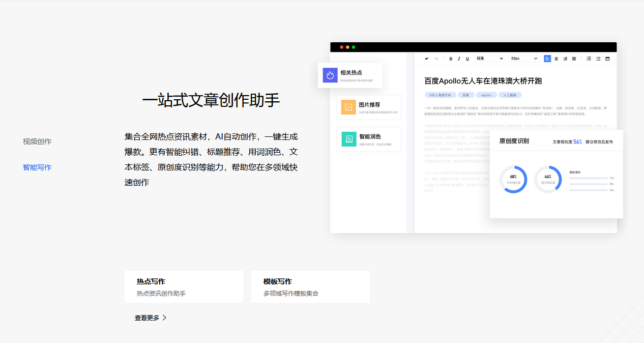Click the green 智能润色 document icon
This screenshot has width=644, height=343.
point(348,139)
